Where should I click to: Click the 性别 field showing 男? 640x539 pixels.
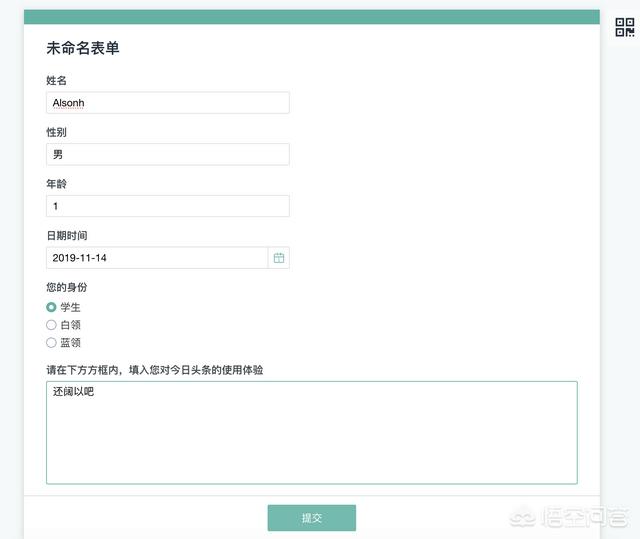point(168,154)
